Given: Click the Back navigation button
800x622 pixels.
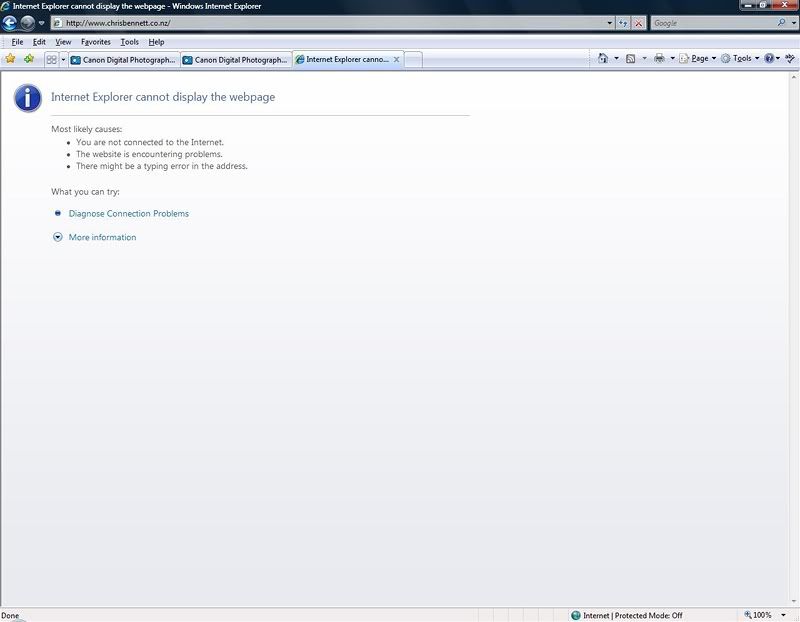Looking at the screenshot, I should pos(10,23).
